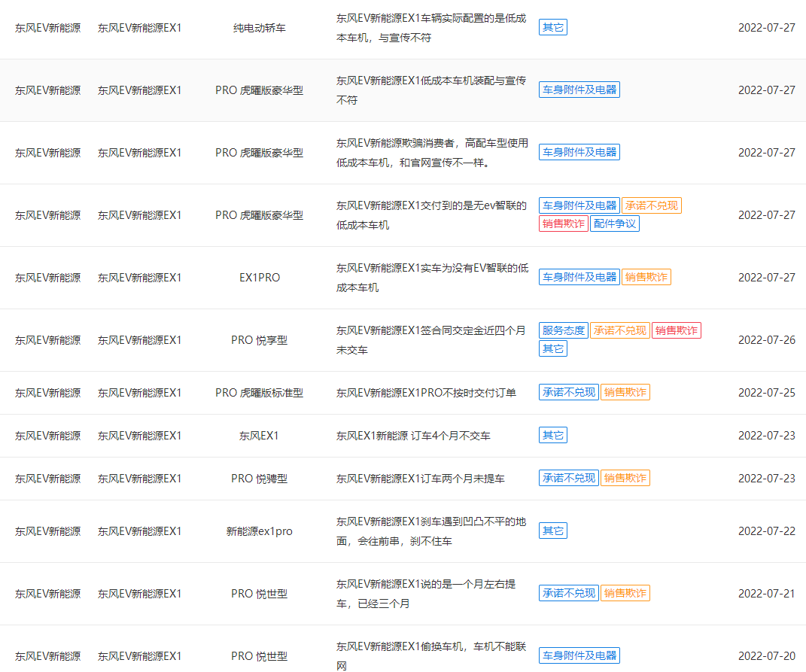The image size is (806, 672).
Task: Click 承诺不兑现 tag in PRO 悦享型 row
Action: click(620, 330)
